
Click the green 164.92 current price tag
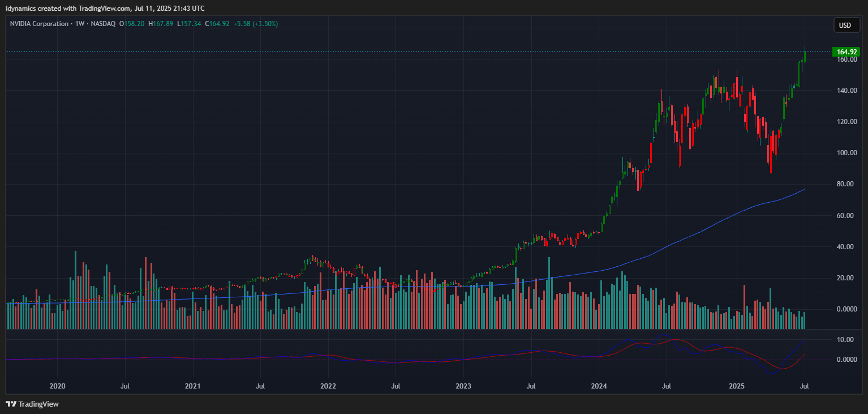tap(847, 52)
